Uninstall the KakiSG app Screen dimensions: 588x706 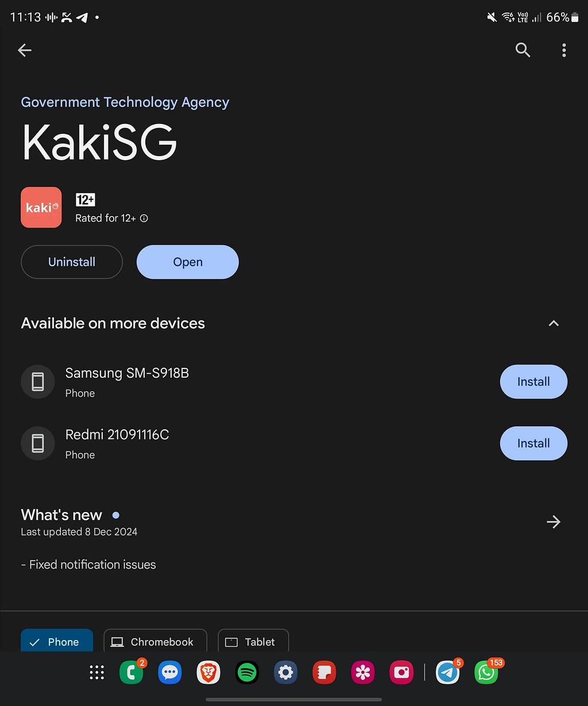[x=72, y=262]
